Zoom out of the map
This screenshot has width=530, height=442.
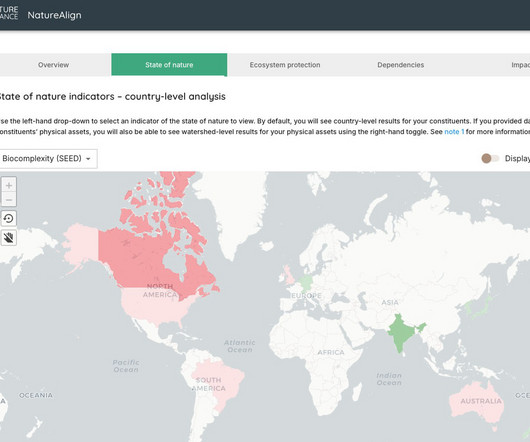pos(9,200)
